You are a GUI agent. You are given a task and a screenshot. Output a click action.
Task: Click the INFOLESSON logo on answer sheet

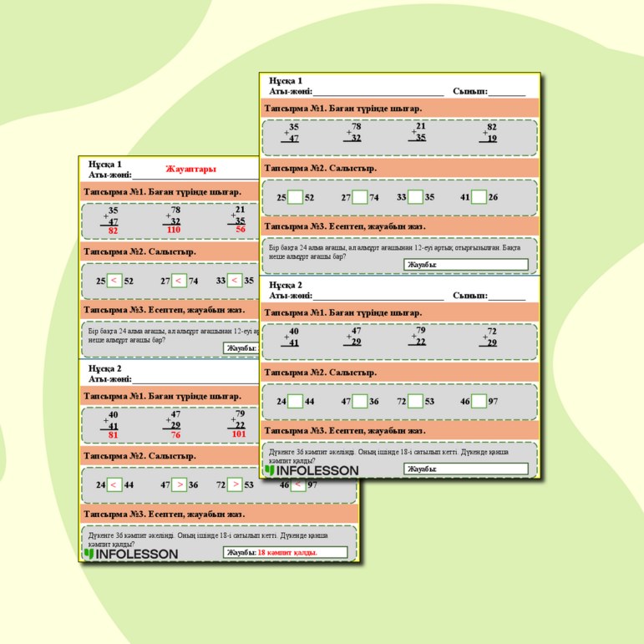[x=130, y=554]
